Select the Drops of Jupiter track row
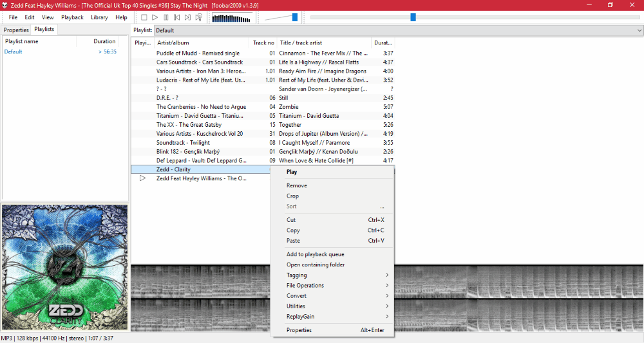 263,134
